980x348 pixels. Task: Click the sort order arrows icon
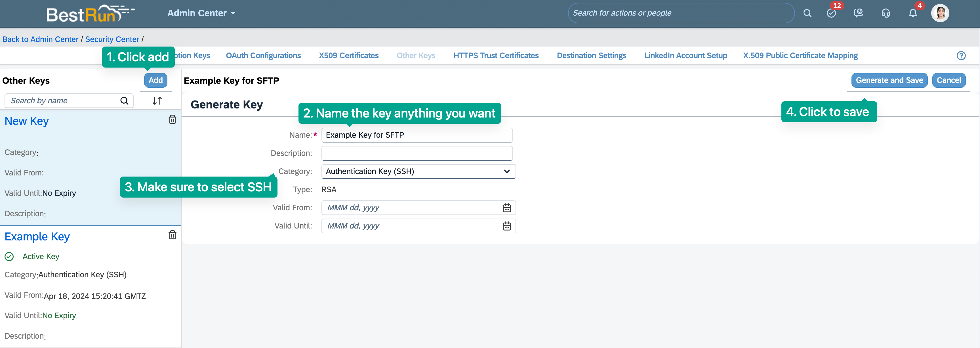tap(157, 101)
